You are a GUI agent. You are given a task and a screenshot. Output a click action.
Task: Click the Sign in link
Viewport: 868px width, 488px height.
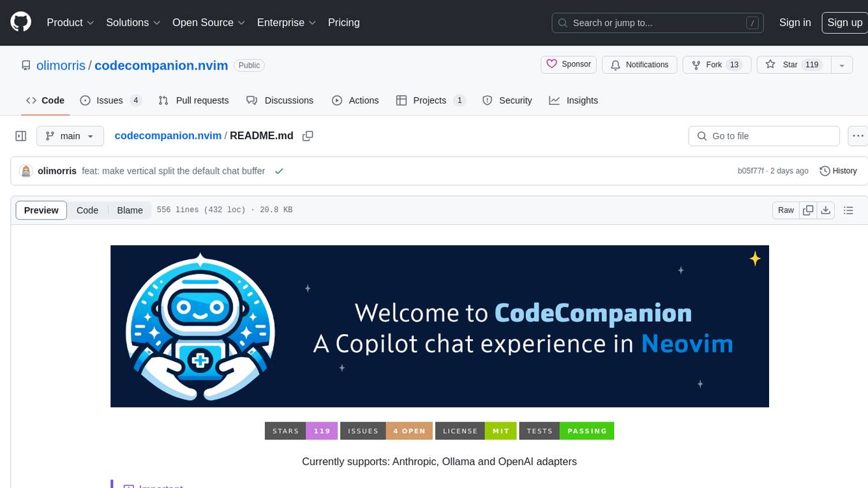795,22
